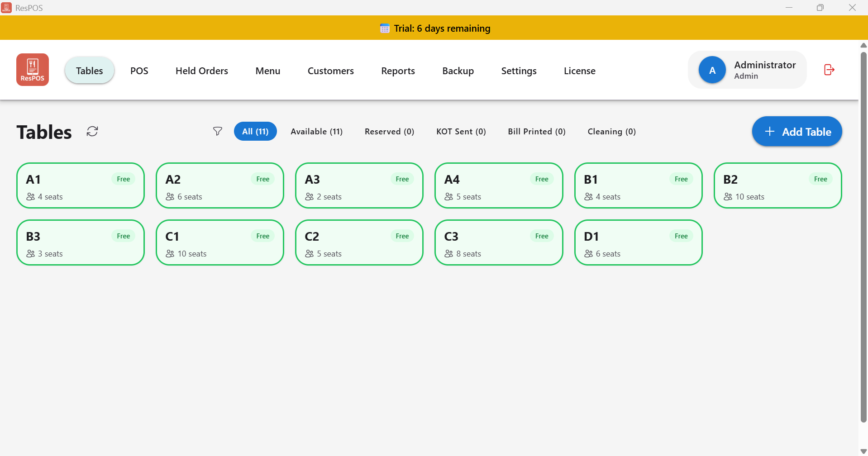Open the Reports section
This screenshot has width=868, height=456.
coord(398,71)
